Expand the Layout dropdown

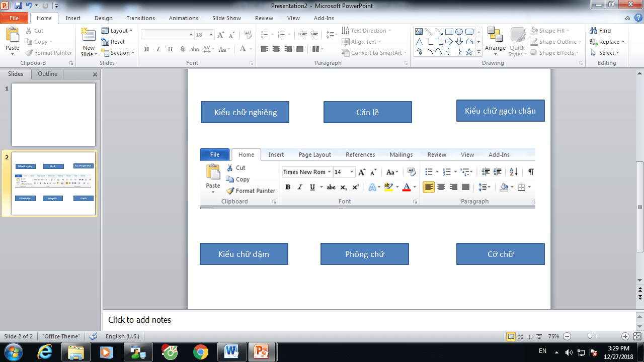[119, 31]
